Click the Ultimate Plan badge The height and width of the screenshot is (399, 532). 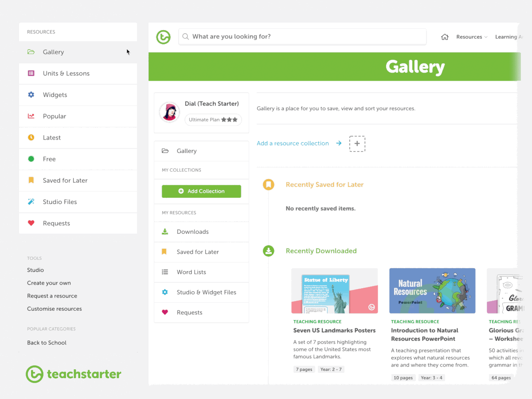pos(213,120)
